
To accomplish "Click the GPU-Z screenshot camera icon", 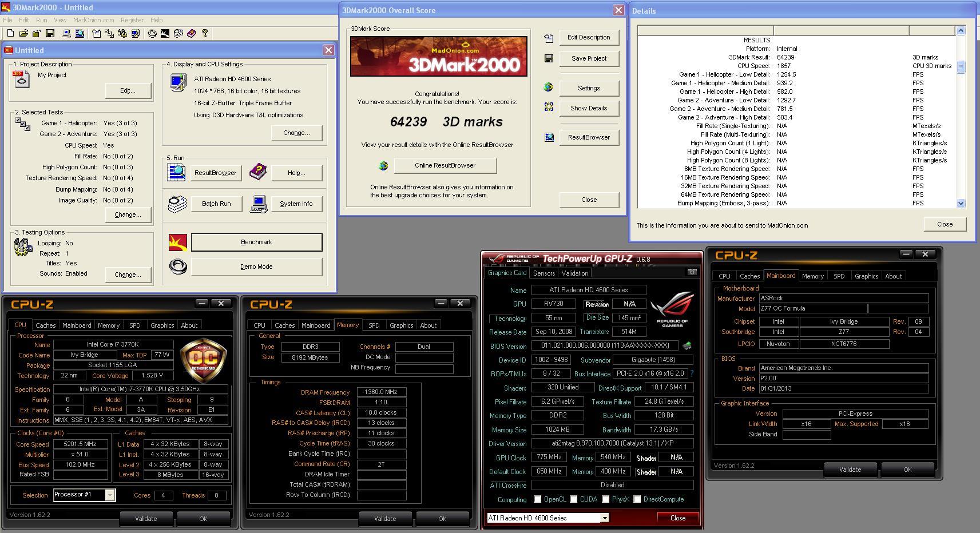I will click(x=692, y=272).
